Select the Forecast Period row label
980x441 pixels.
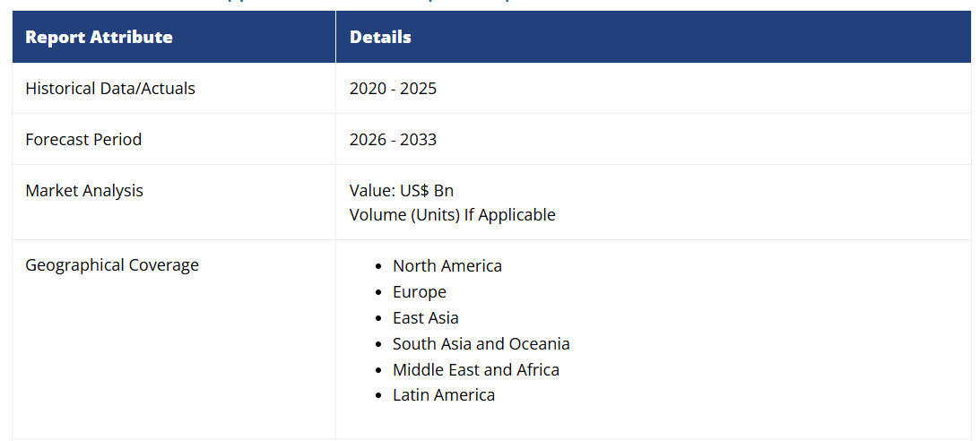(x=83, y=140)
